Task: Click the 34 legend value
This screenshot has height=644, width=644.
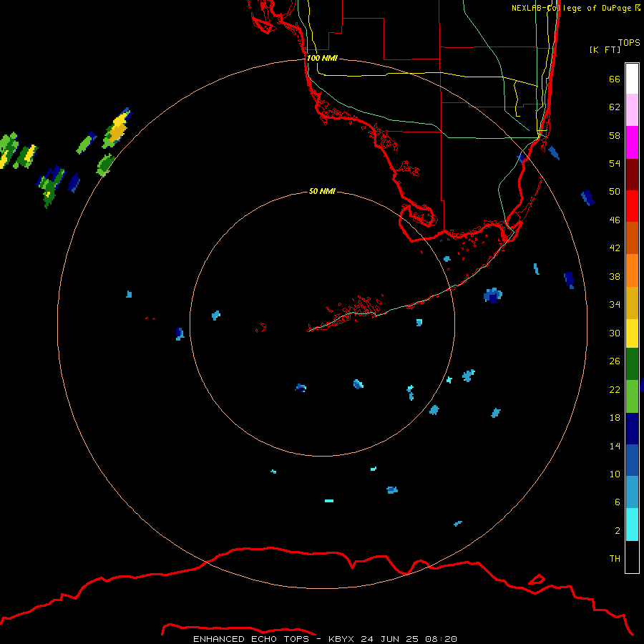Action: pos(615,305)
